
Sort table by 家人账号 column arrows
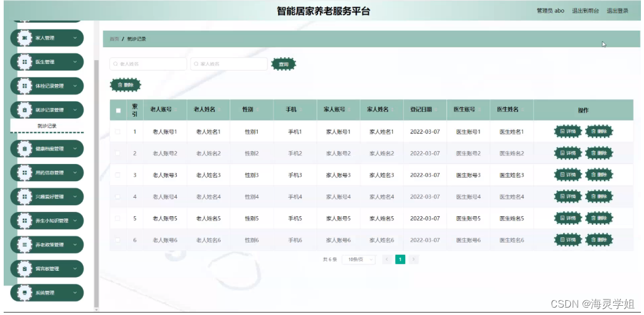point(349,110)
